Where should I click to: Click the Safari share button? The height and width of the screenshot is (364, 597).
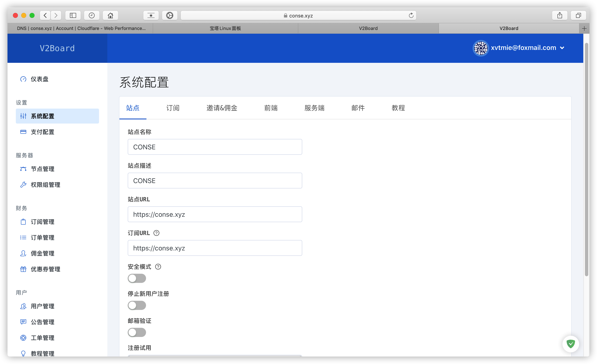click(x=560, y=16)
